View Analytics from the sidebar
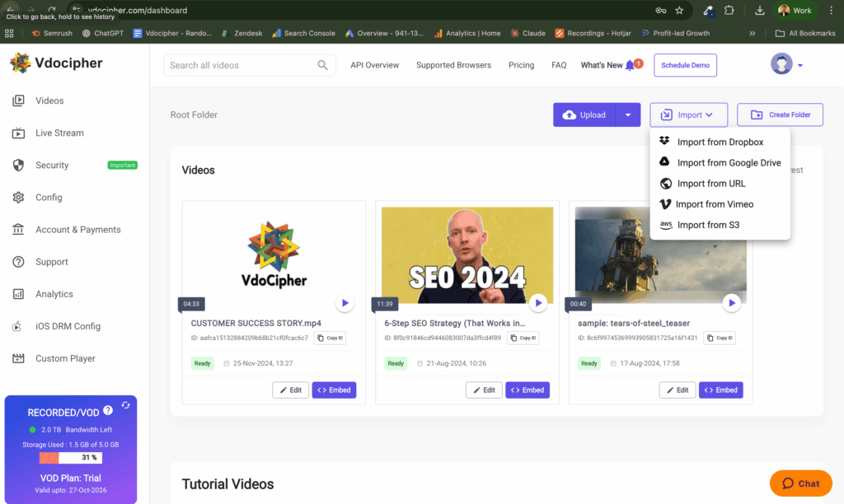This screenshot has height=504, width=844. tap(54, 294)
